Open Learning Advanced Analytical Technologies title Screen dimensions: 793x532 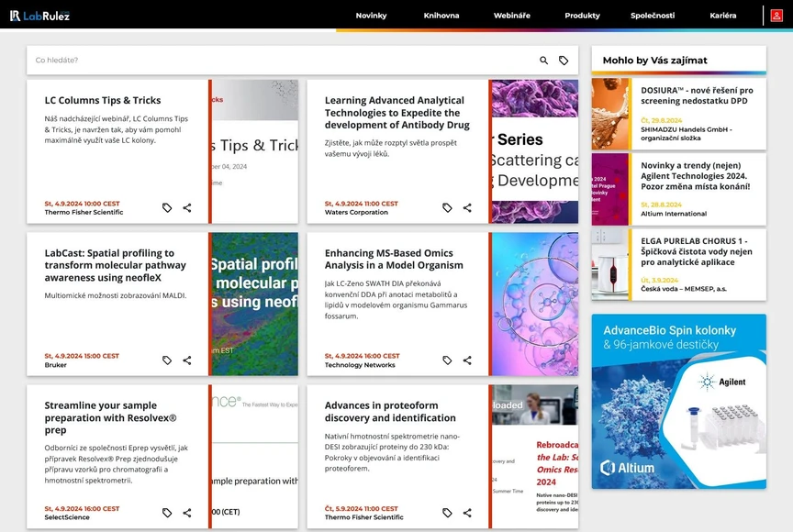[397, 113]
